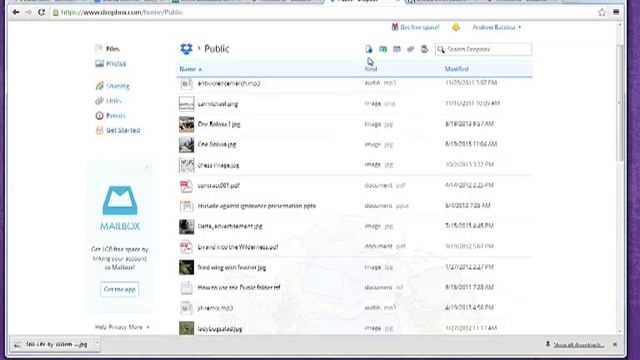Reload the page with the refresh icon
The image size is (640, 360).
click(x=41, y=12)
